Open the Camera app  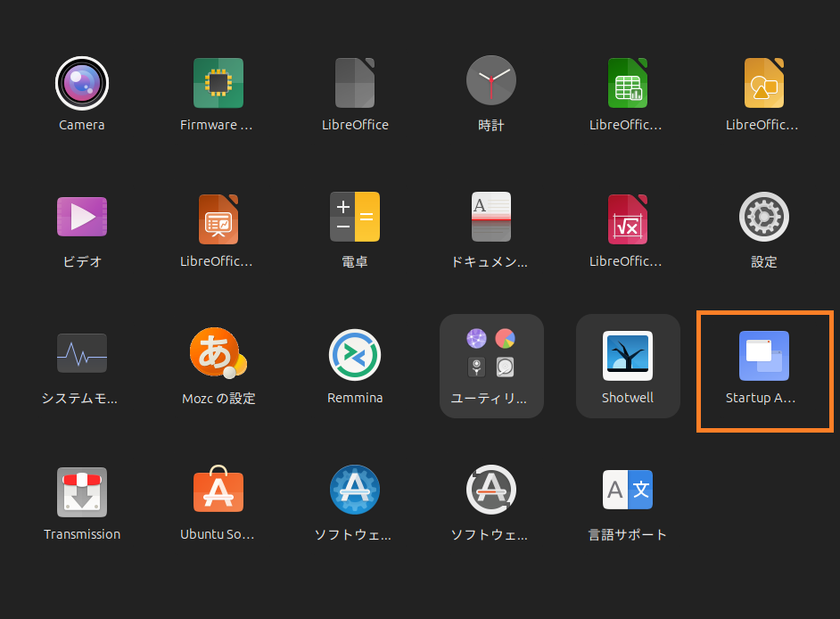(82, 84)
